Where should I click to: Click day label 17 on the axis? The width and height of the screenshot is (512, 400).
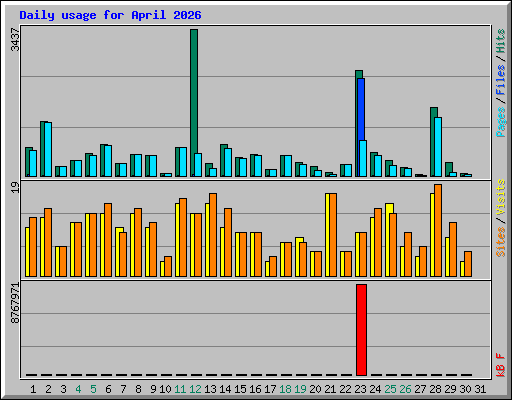point(270,389)
